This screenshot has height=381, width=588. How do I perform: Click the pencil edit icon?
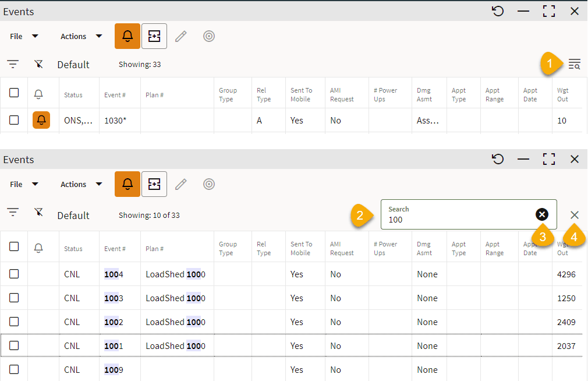181,36
